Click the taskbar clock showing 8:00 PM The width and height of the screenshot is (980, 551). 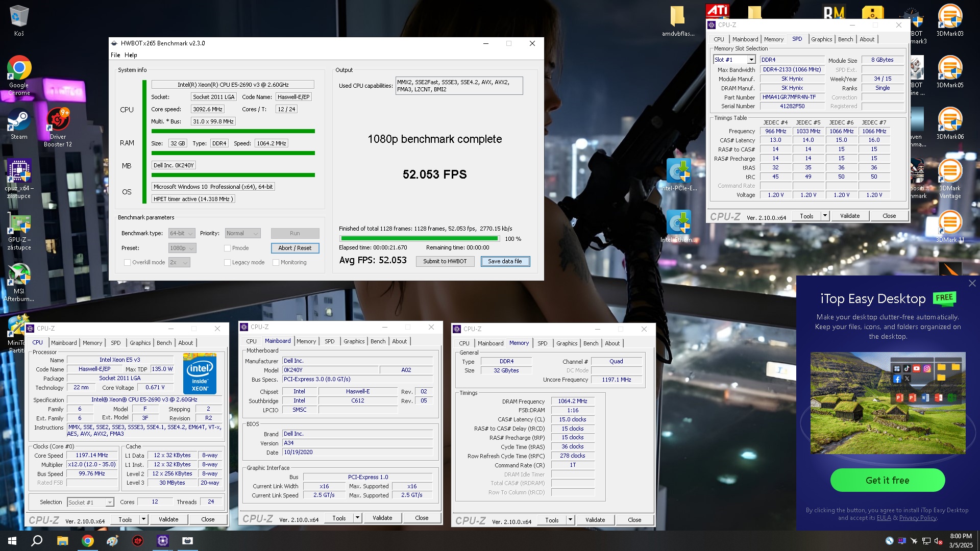pos(961,541)
